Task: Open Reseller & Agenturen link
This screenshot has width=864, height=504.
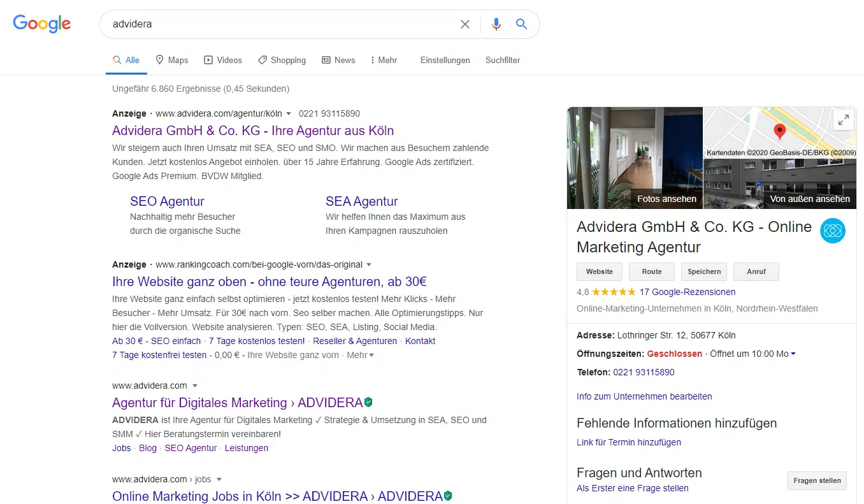Action: point(355,341)
